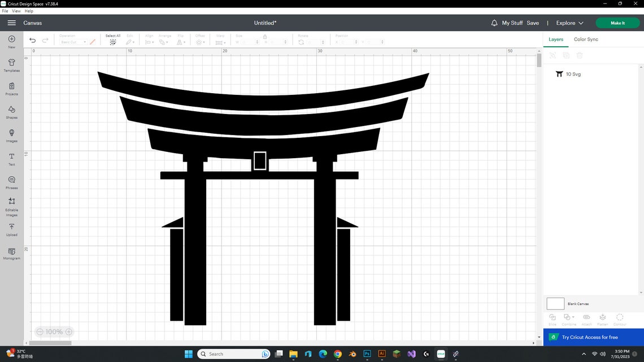
Task: Open the Phrases panel
Action: coord(11,181)
